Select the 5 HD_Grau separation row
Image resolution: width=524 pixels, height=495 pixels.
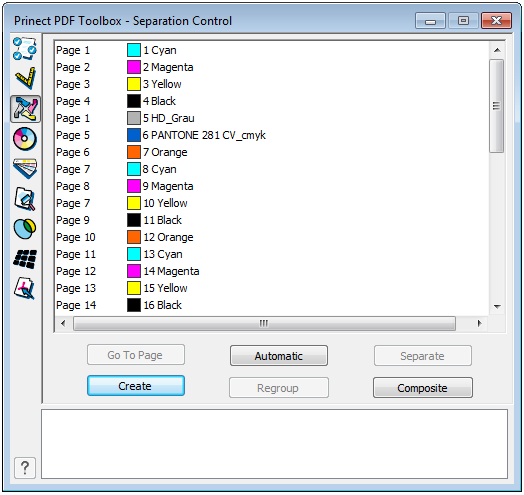pos(271,118)
